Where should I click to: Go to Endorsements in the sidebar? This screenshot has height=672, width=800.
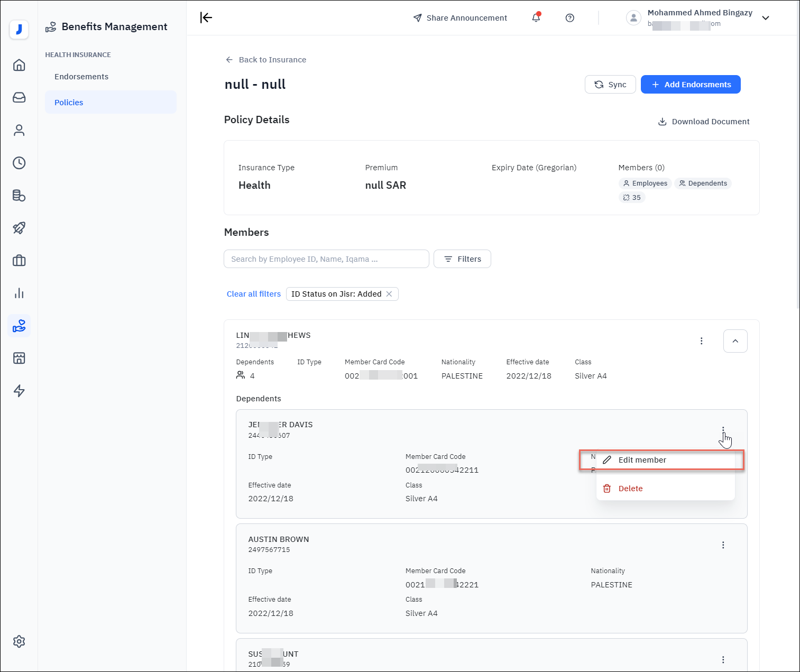[81, 77]
